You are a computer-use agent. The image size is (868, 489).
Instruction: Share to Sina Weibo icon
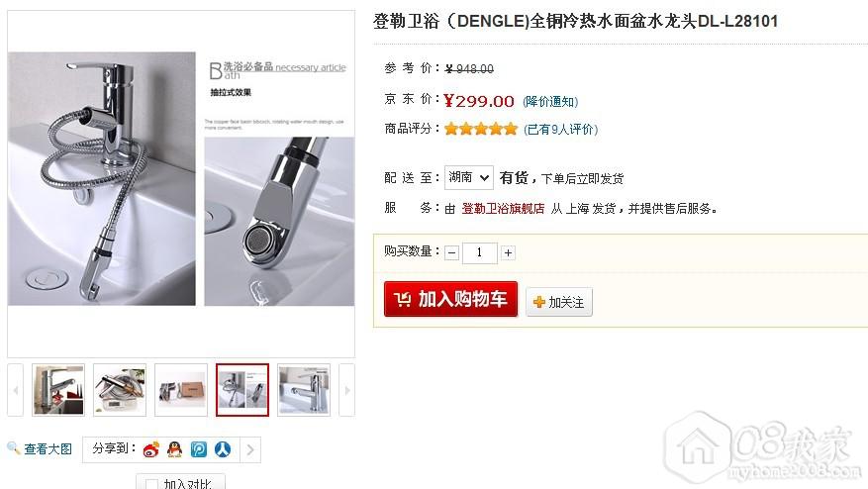click(150, 449)
